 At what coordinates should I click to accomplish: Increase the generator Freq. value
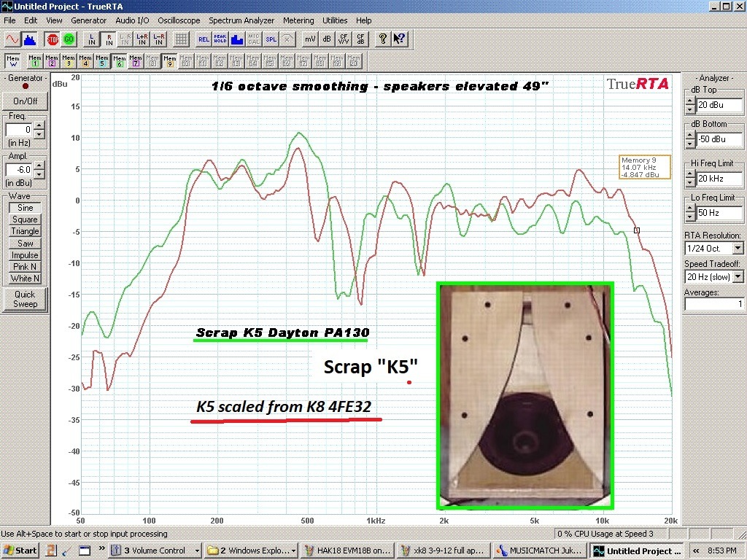(x=39, y=125)
